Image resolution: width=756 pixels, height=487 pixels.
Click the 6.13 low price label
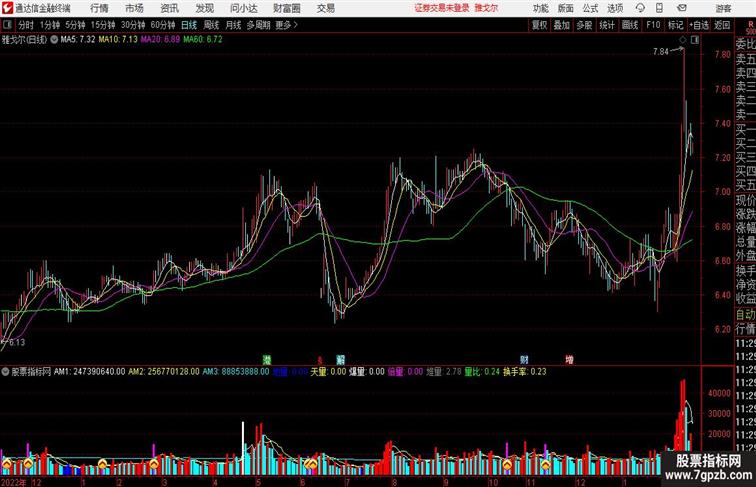tap(17, 342)
